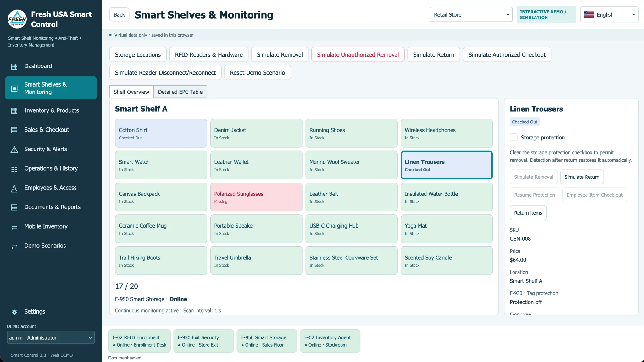Click Reset Demo Scenario button

coord(258,72)
